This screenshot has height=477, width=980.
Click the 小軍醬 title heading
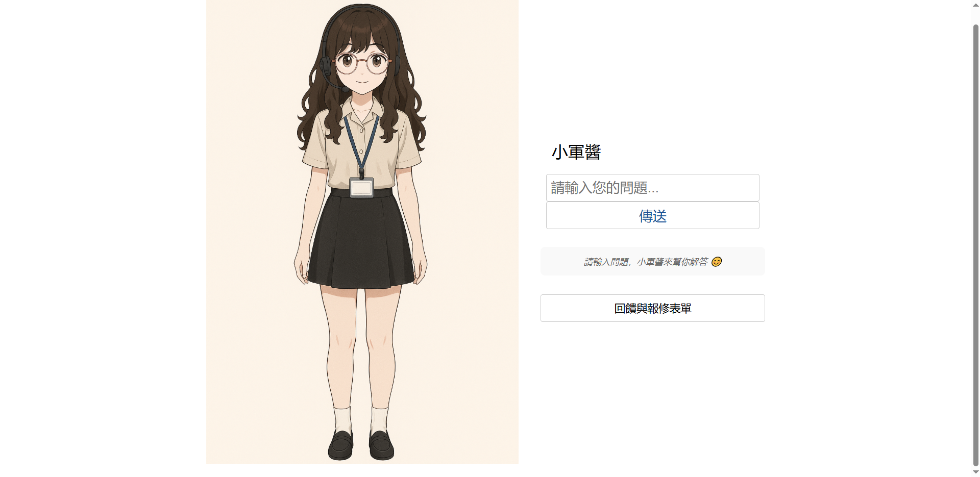pos(576,152)
